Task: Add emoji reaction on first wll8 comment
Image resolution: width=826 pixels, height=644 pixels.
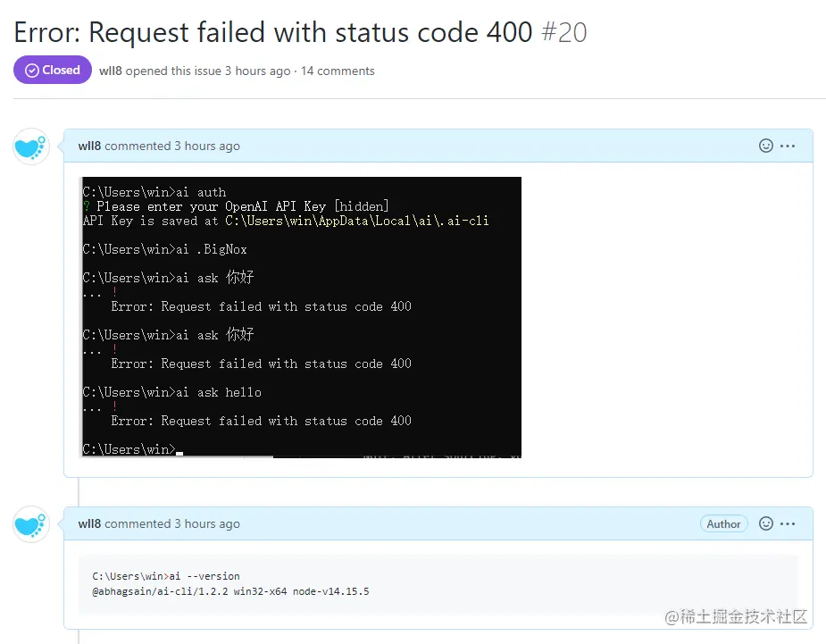Action: (766, 146)
